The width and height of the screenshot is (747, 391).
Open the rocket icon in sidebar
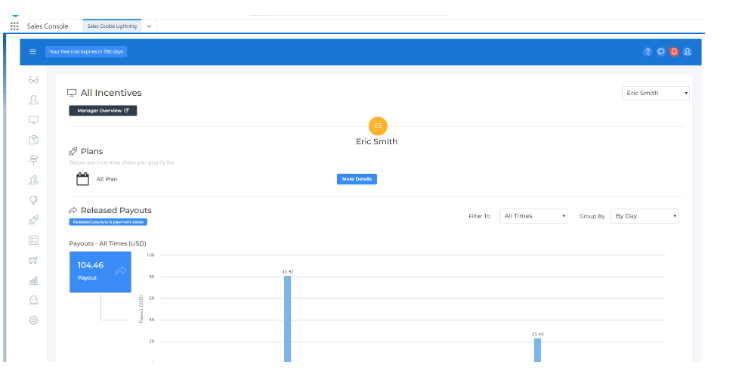pos(33,220)
